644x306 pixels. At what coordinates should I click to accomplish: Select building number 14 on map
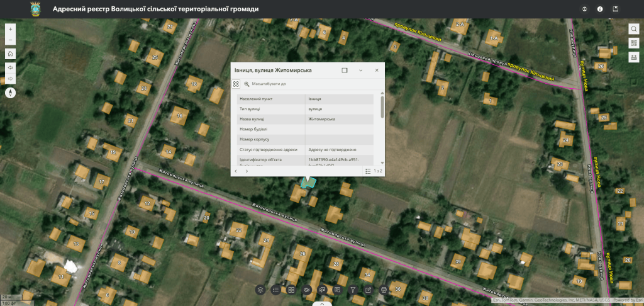[168, 152]
